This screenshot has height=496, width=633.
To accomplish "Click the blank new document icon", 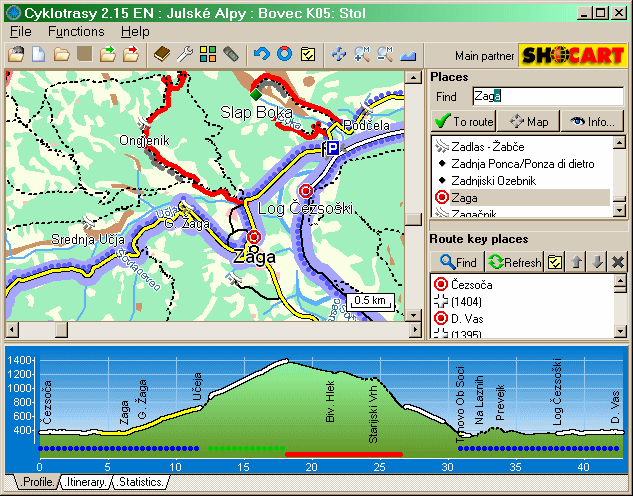I will [x=39, y=54].
